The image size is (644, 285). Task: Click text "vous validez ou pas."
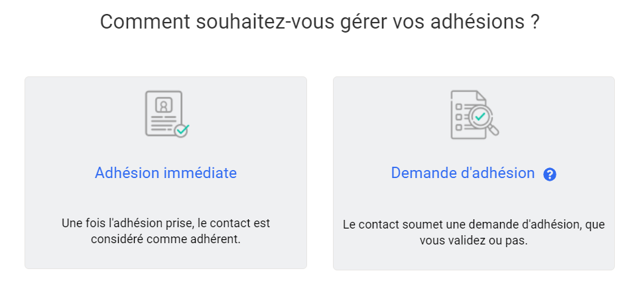point(474,241)
